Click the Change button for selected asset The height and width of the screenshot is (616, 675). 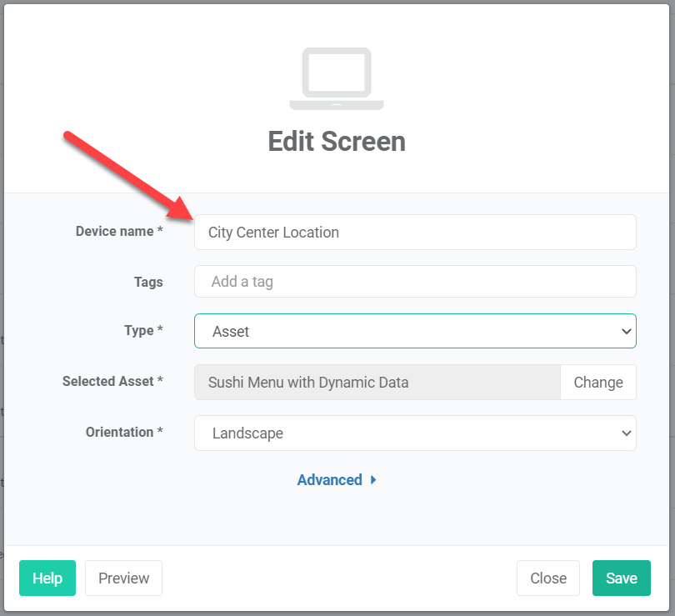(x=597, y=383)
